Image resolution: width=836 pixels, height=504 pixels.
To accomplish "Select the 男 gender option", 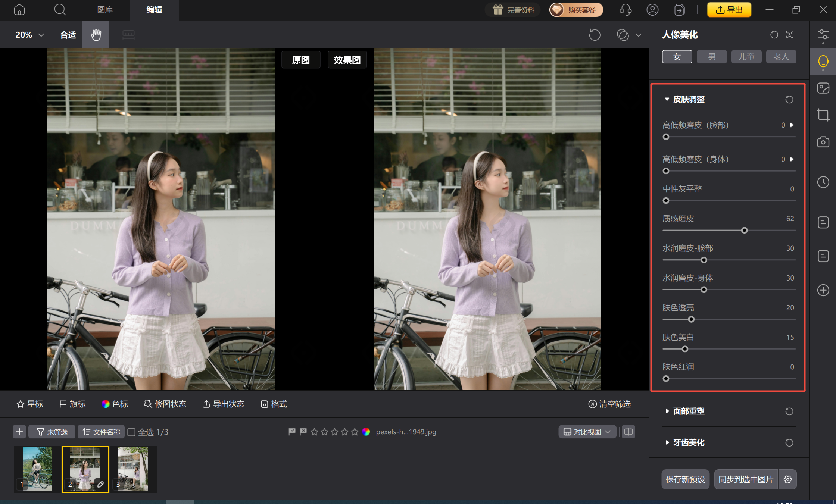I will pos(712,57).
